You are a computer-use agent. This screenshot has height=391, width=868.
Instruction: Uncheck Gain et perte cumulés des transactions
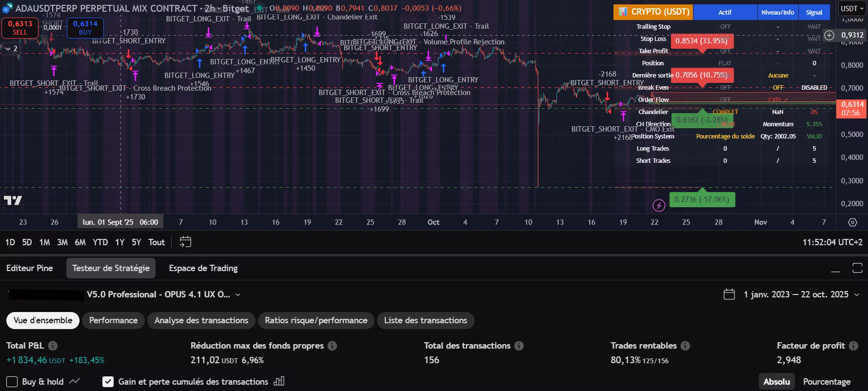click(x=108, y=382)
